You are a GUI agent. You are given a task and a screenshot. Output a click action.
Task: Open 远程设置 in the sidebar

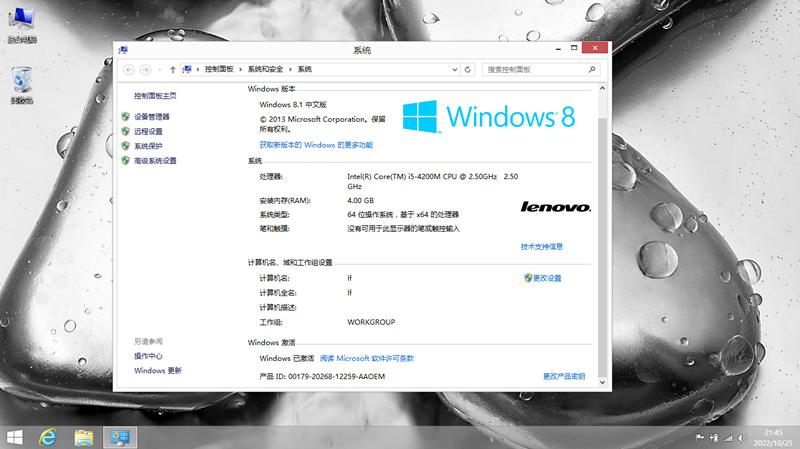point(148,131)
